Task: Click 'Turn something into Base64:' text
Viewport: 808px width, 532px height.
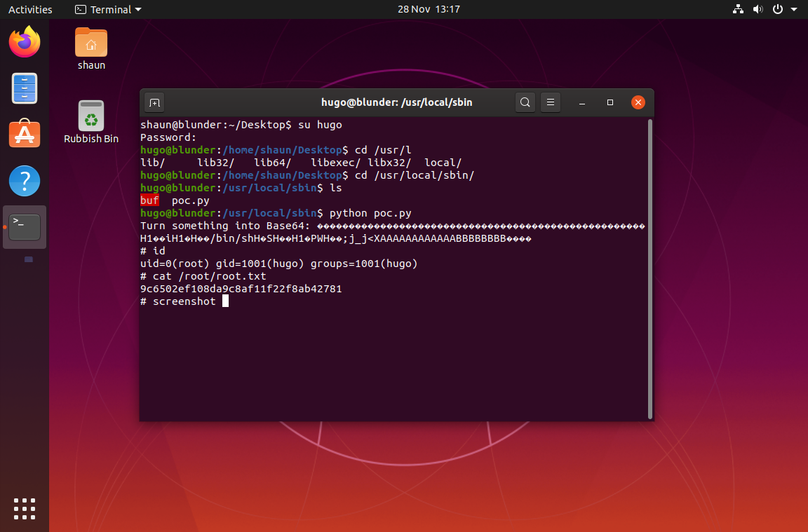Action: tap(225, 226)
